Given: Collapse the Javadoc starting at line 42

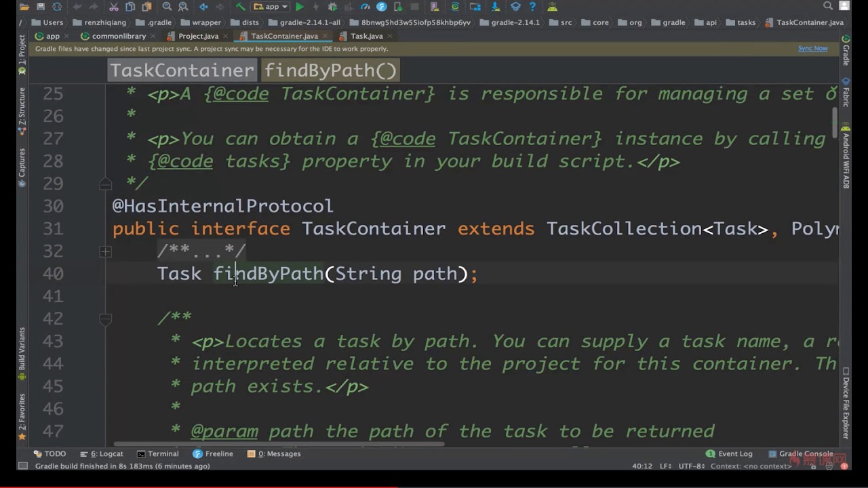Looking at the screenshot, I should [x=105, y=319].
